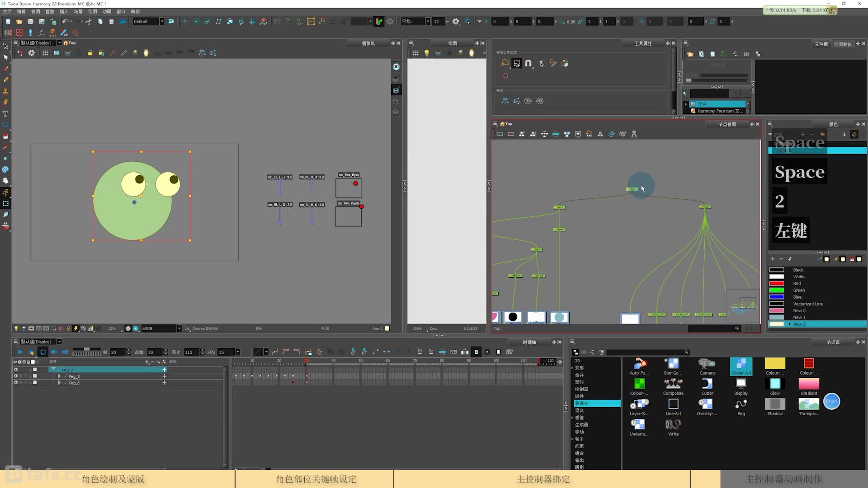Expand Peg_5 layer in timeline
Image resolution: width=868 pixels, height=488 pixels.
tap(59, 376)
